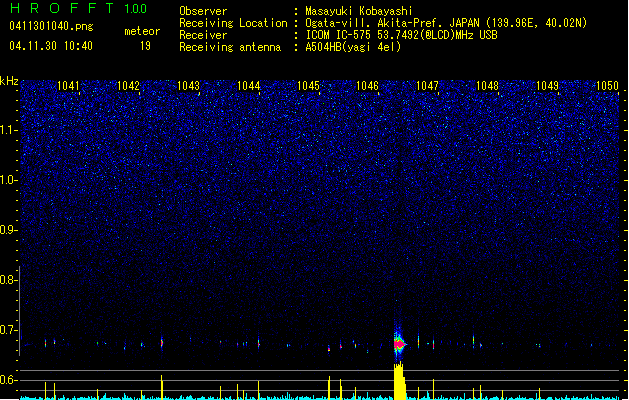
Task: Click the 0.6 kHz frequency label
Action: pyautogui.click(x=9, y=380)
